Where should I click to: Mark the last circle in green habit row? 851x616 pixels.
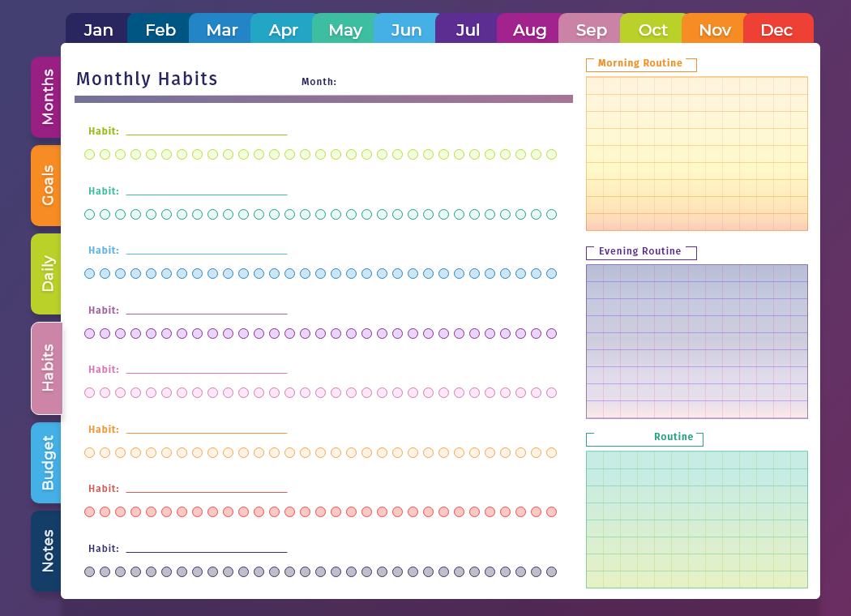pyautogui.click(x=551, y=155)
